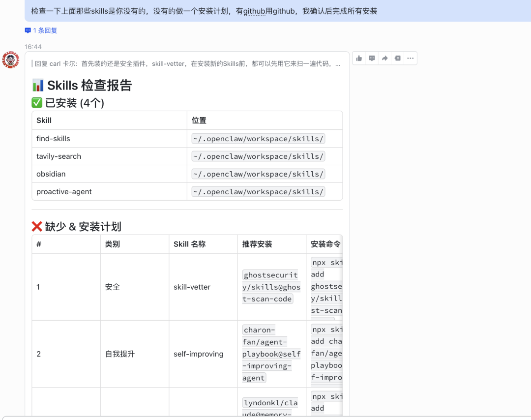Open the ellipsis more-options menu on the message
531x420 pixels.
click(x=411, y=58)
